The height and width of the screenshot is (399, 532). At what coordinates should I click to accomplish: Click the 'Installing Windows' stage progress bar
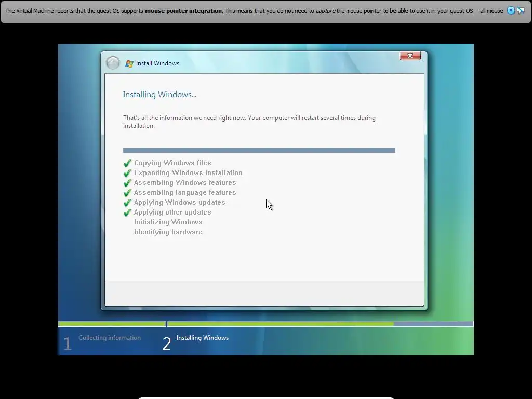[x=320, y=324]
